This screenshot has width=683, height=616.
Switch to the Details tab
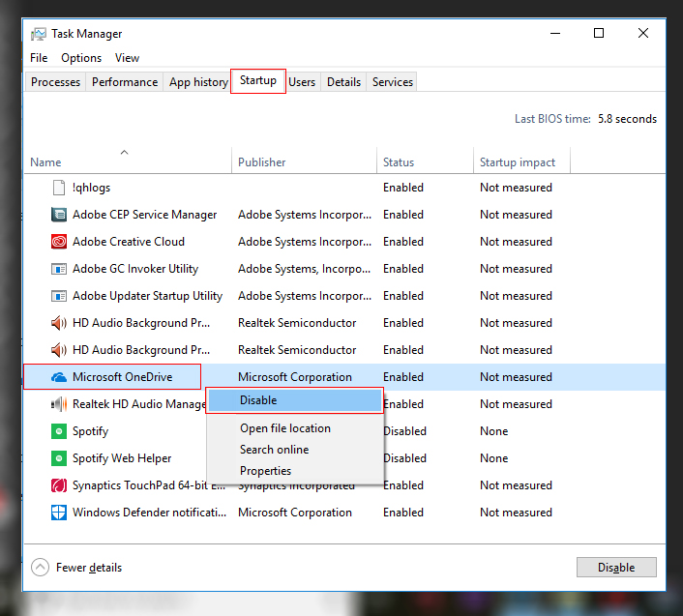[343, 82]
